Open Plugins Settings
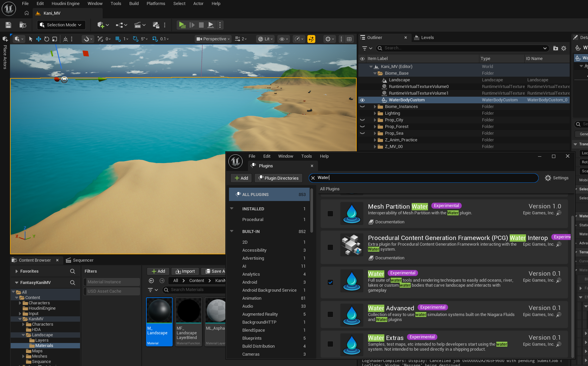 (x=557, y=178)
